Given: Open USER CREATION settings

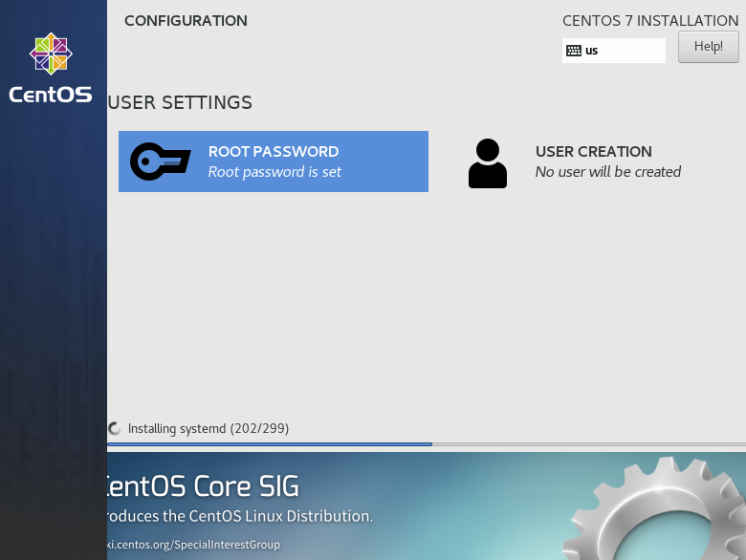Looking at the screenshot, I should tap(595, 162).
